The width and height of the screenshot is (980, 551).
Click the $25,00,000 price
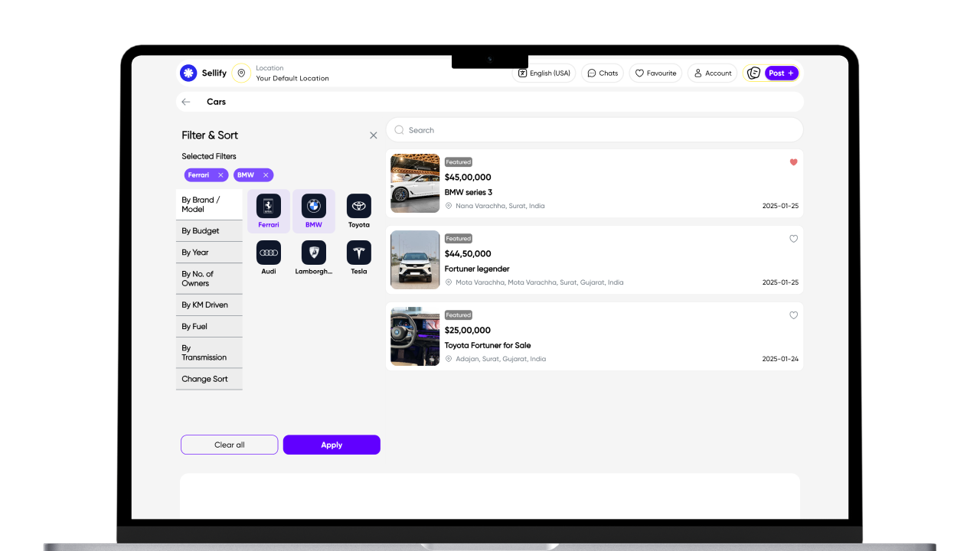(x=468, y=331)
